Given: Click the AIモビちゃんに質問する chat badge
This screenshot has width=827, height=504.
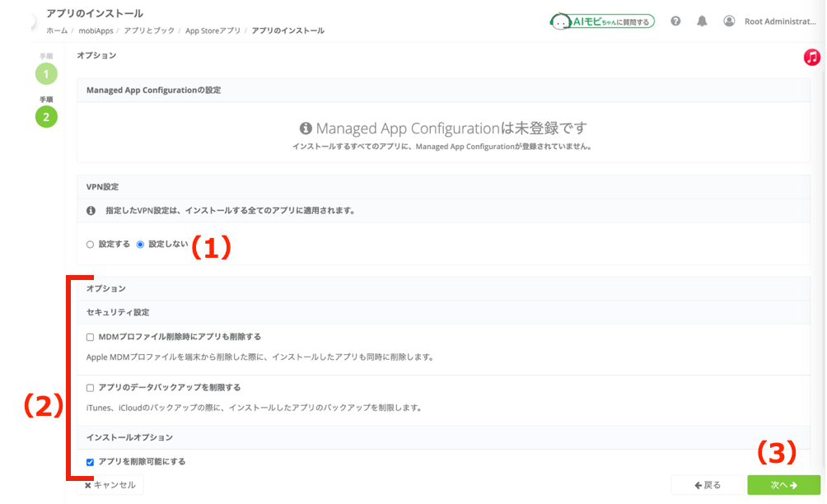Looking at the screenshot, I should click(x=602, y=21).
